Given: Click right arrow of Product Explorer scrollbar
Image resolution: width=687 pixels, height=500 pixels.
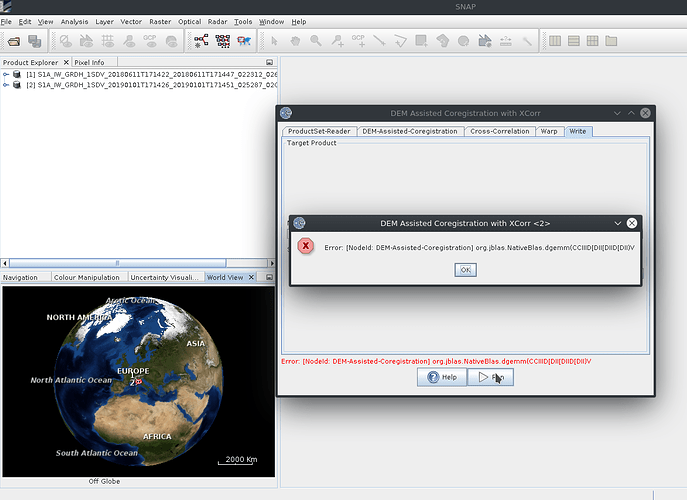Looking at the screenshot, I should pyautogui.click(x=272, y=263).
